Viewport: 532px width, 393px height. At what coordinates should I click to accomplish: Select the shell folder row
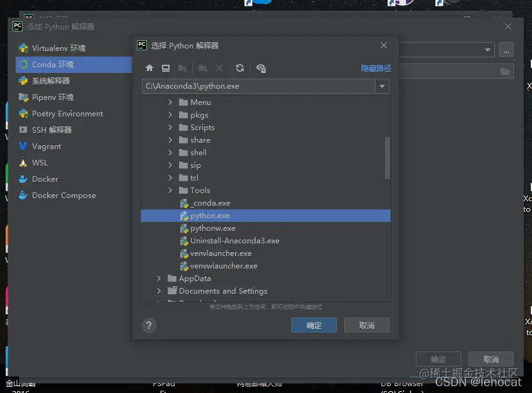(x=265, y=153)
